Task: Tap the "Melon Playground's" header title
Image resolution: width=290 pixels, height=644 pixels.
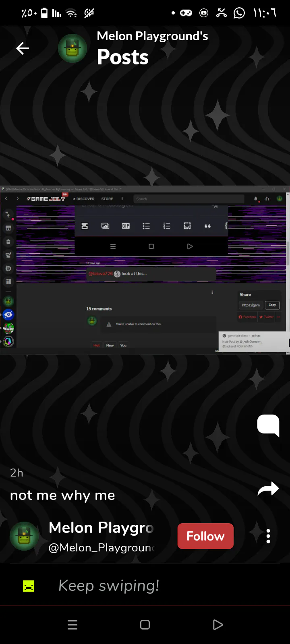Action: pyautogui.click(x=152, y=36)
